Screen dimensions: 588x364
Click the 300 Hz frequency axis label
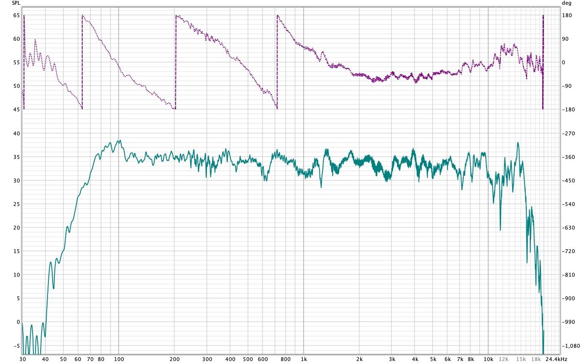tap(207, 359)
